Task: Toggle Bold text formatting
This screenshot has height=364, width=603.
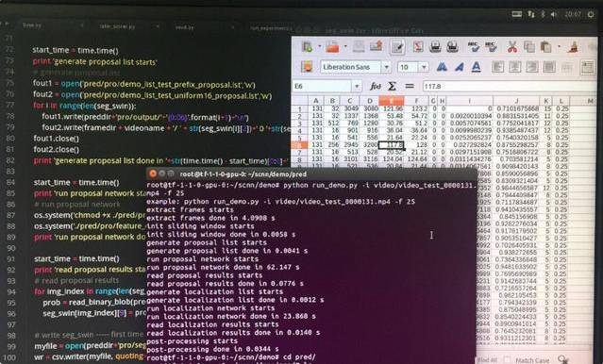Action: pos(442,67)
